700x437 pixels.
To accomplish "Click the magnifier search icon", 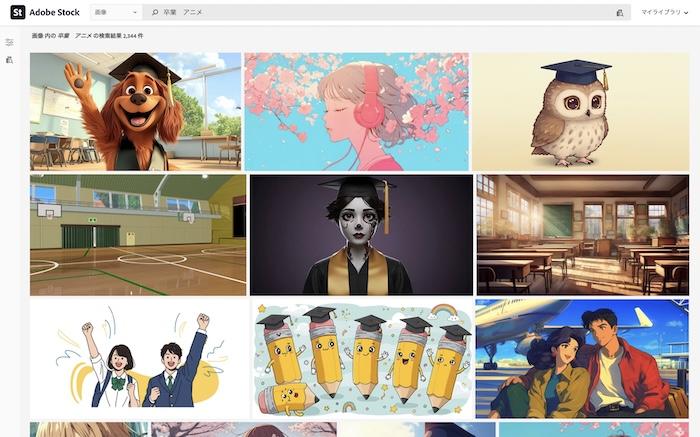I will click(x=155, y=12).
